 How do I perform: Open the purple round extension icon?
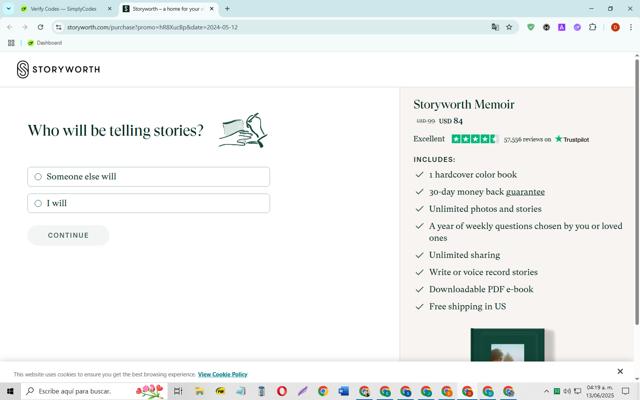(x=577, y=27)
